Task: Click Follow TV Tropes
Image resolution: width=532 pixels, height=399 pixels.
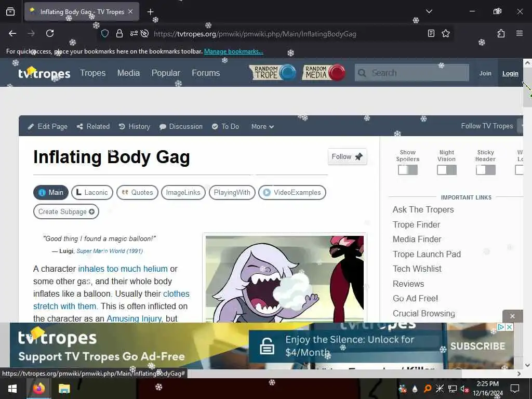Action: 487,126
